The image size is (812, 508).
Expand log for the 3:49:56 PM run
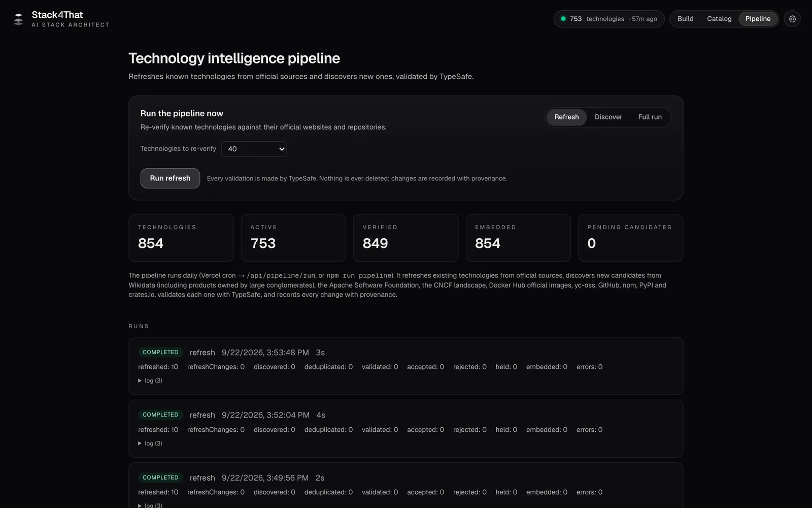(150, 505)
